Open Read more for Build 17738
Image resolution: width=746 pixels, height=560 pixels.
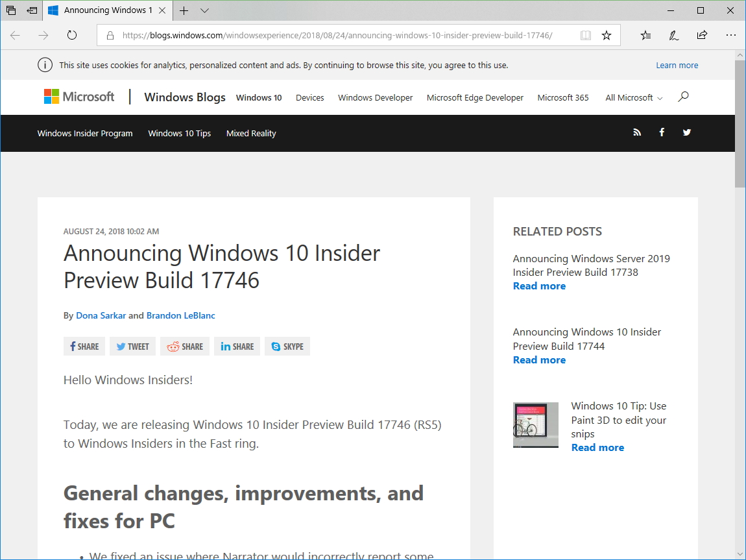539,286
